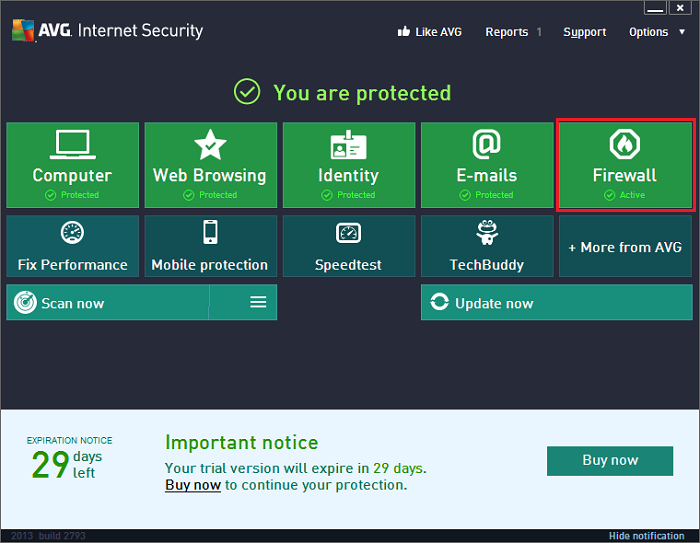Click the You are protected status text
The height and width of the screenshot is (543, 700).
click(x=362, y=93)
